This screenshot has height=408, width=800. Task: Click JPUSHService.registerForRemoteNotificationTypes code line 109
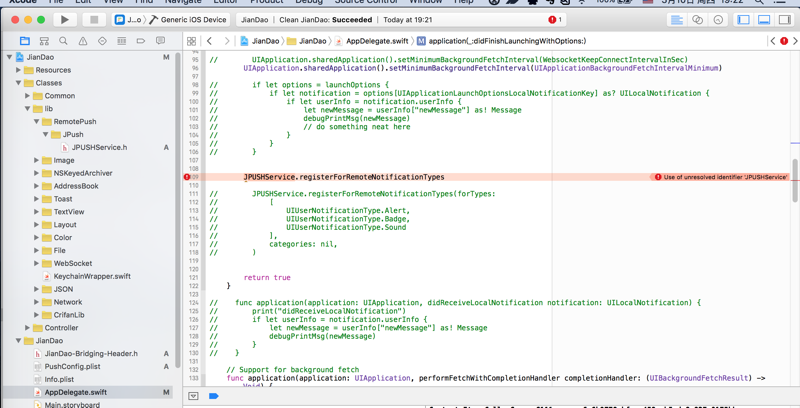[344, 177]
